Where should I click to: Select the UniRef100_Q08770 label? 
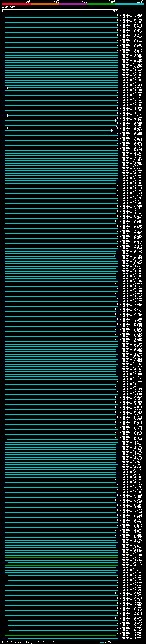tap(131, 40)
